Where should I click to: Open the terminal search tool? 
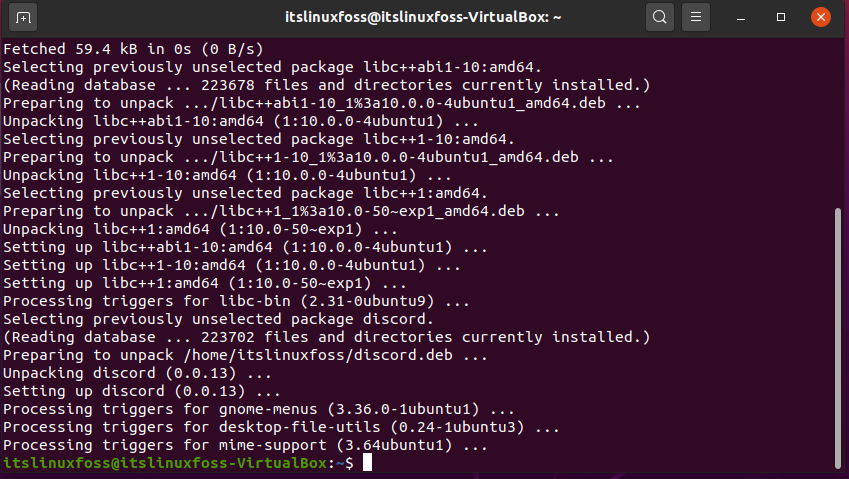pyautogui.click(x=659, y=17)
